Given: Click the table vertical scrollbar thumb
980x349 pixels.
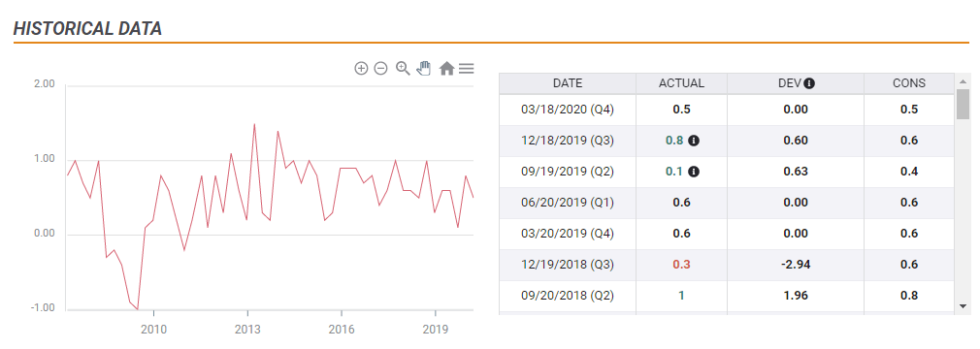Looking at the screenshot, I should point(963,104).
